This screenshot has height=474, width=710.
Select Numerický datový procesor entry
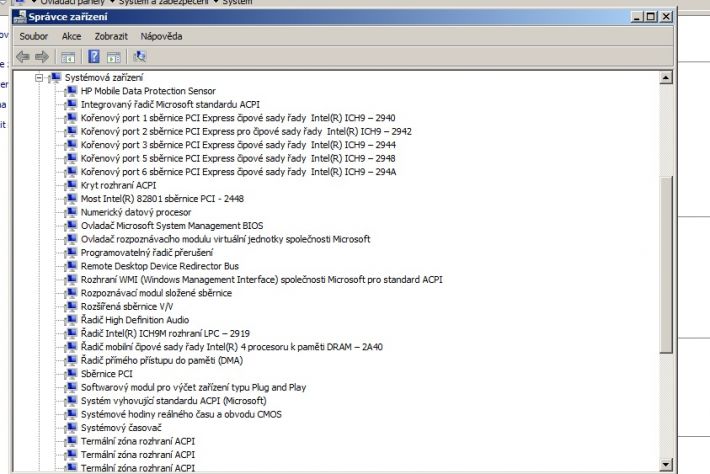pos(136,212)
